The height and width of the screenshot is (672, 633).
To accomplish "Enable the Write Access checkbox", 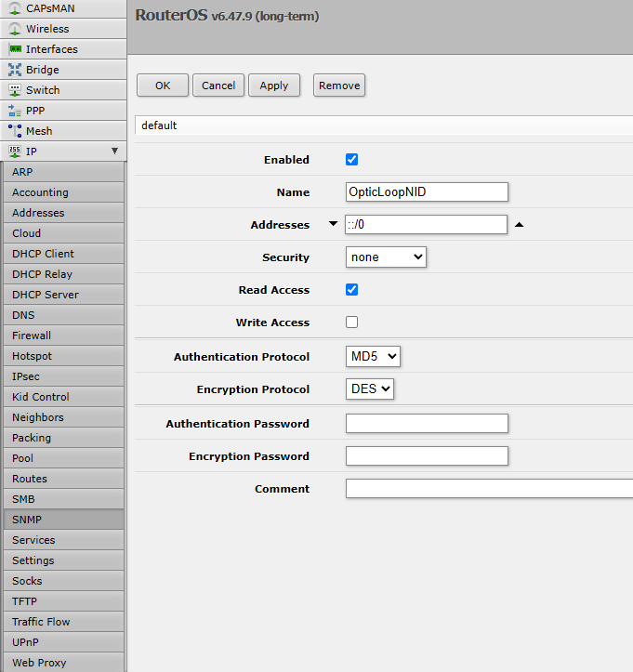I will tap(351, 323).
